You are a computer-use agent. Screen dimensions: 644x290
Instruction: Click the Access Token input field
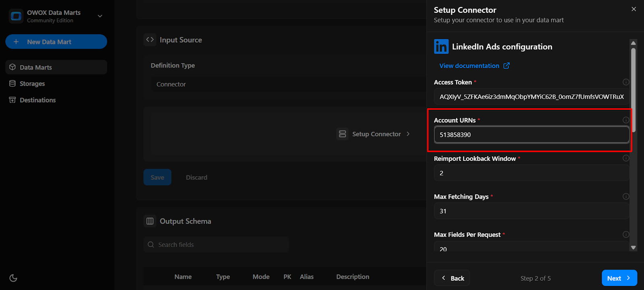(532, 97)
